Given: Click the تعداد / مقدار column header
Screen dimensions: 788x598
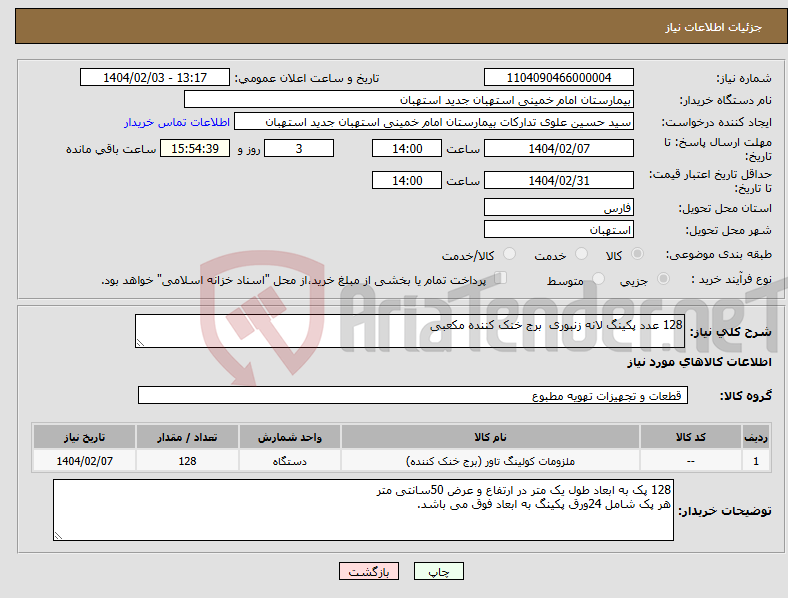Looking at the screenshot, I should click(187, 437).
